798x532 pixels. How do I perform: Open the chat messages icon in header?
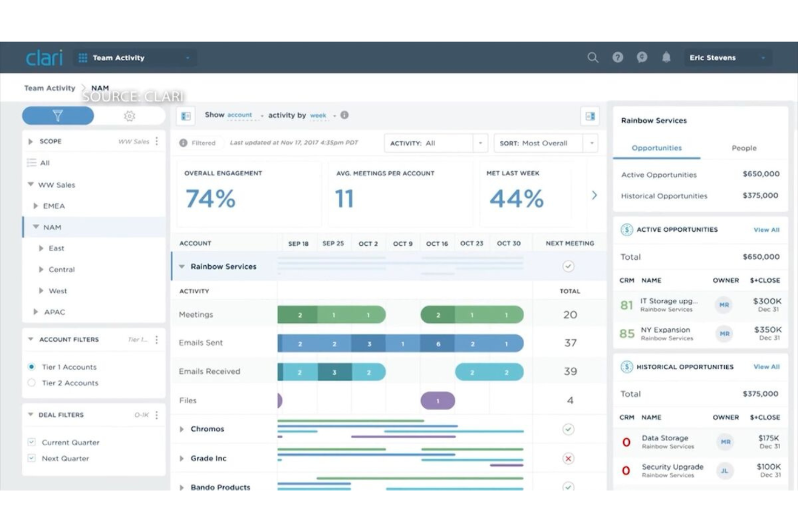pyautogui.click(x=642, y=57)
